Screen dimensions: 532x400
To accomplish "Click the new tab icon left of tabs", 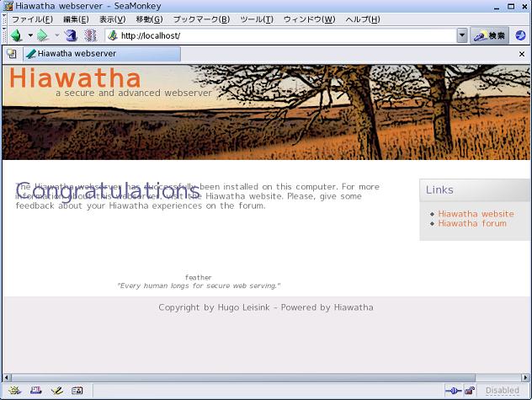I will (x=12, y=54).
